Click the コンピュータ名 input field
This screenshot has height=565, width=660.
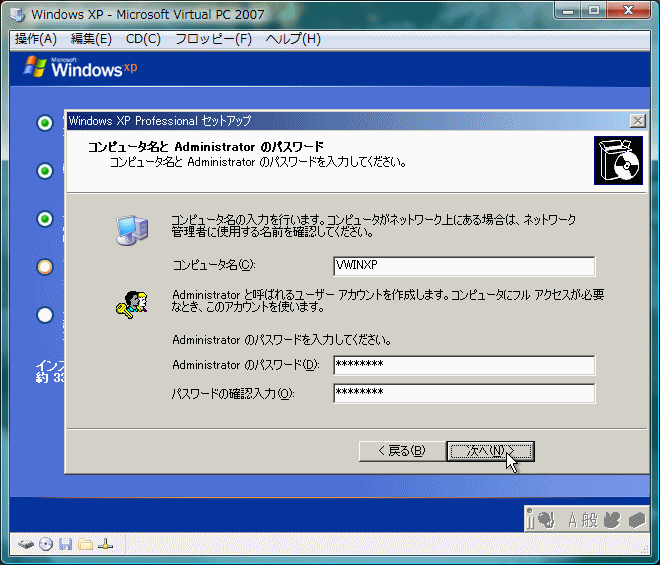[464, 266]
